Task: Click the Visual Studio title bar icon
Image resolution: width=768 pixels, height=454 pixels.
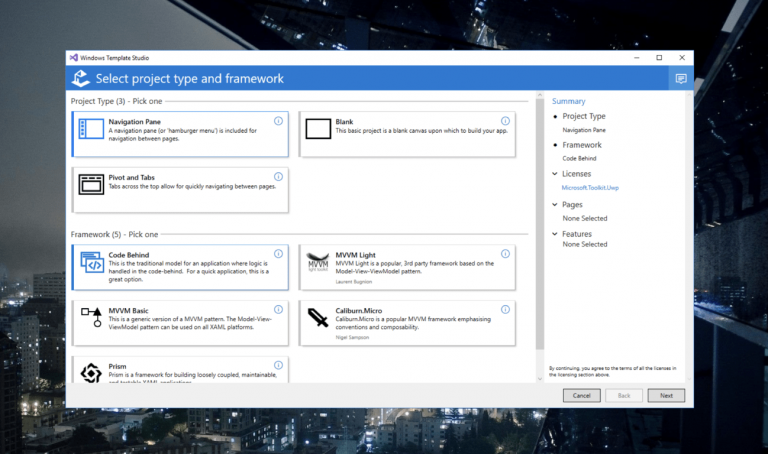Action: (73, 57)
